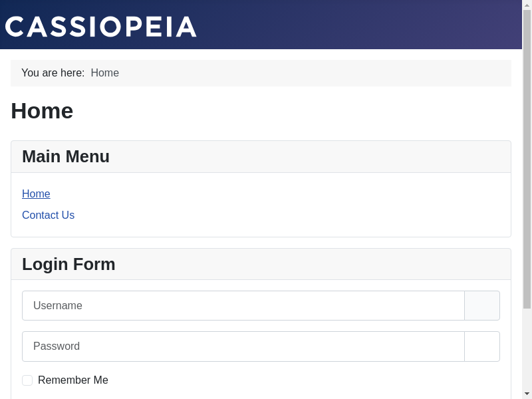
Task: Click the Home breadcrumb item
Action: [x=104, y=73]
